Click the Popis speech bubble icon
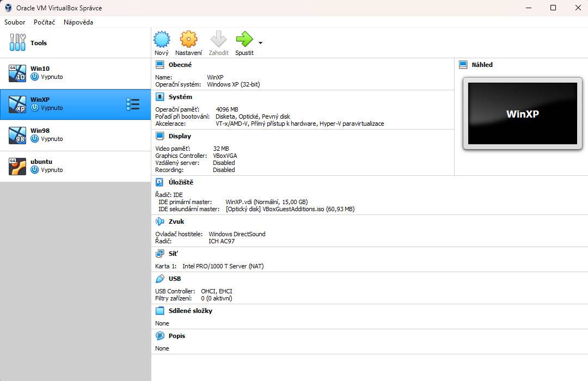 [x=160, y=336]
